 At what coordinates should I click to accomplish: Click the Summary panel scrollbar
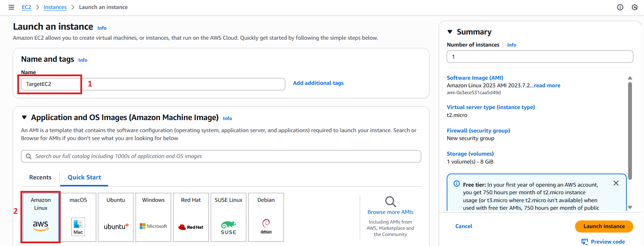(x=630, y=131)
